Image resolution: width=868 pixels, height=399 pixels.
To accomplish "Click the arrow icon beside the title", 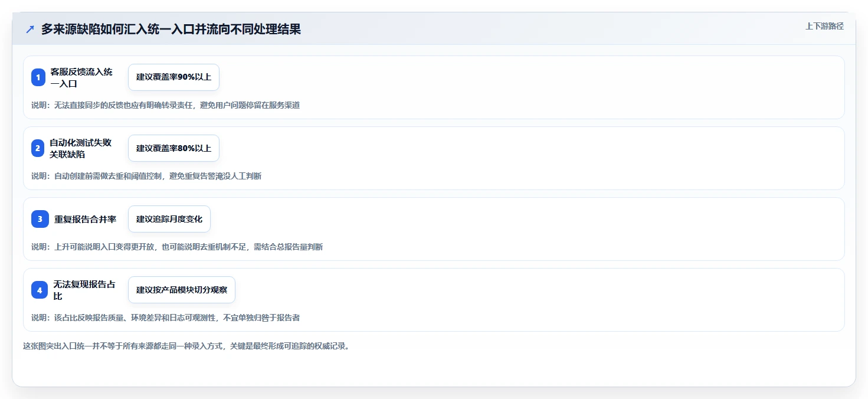I will 30,30.
